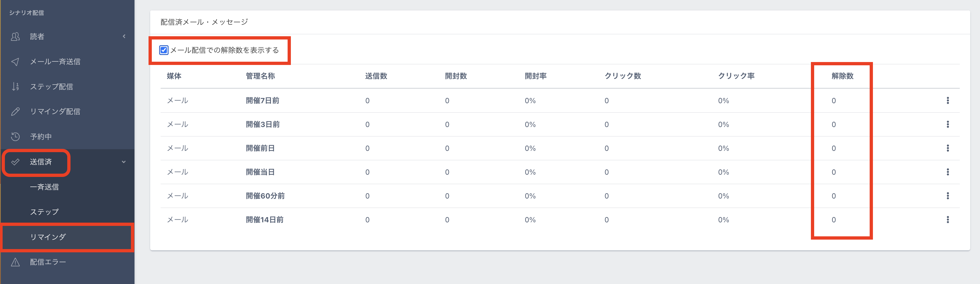The height and width of the screenshot is (284, 980).
Task: Click the 開封率 column header
Action: click(x=535, y=76)
